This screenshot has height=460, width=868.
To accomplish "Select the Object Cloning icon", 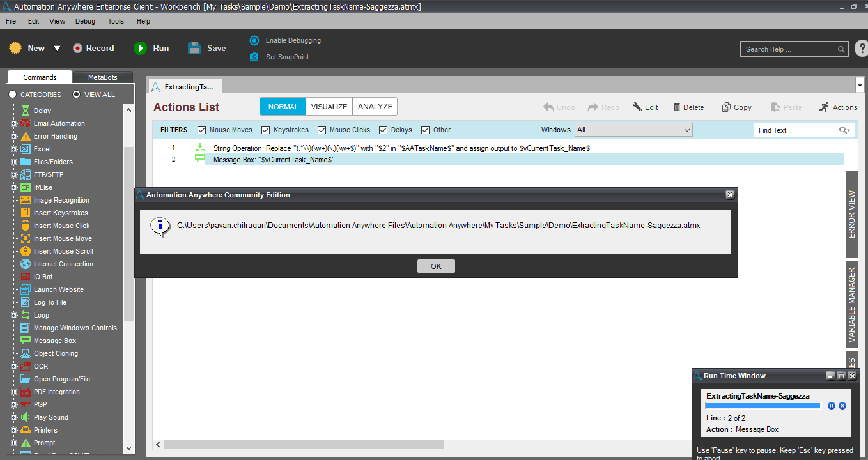I will [26, 353].
